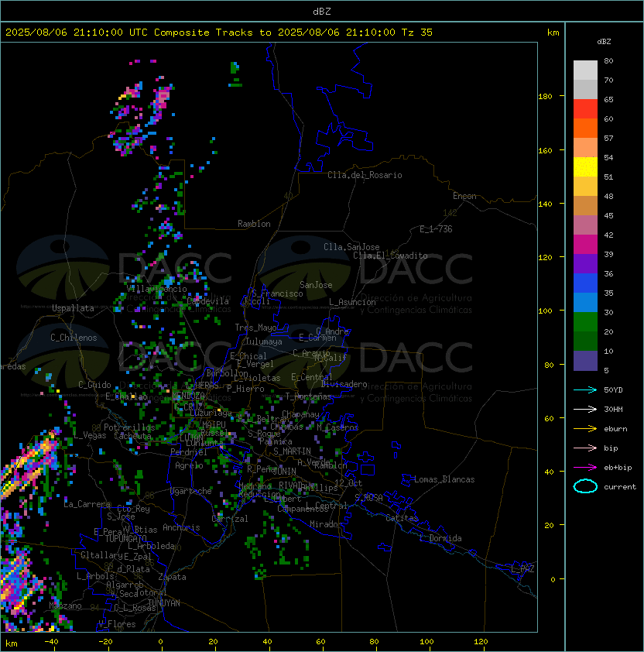The image size is (644, 652).
Task: Click the S_MARTIN map label
Action: coord(293,451)
